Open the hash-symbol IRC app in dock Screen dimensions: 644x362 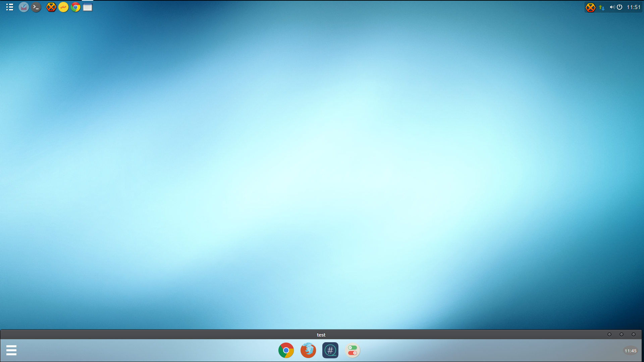pyautogui.click(x=330, y=350)
